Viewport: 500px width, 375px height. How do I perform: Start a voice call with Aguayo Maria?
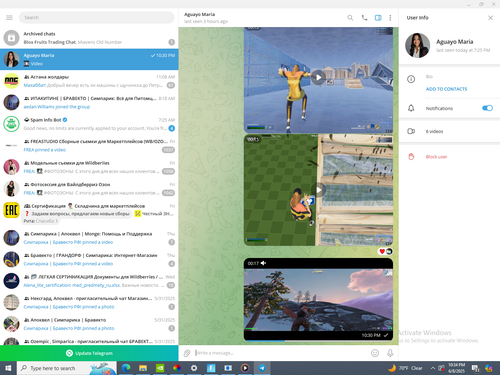pyautogui.click(x=364, y=18)
